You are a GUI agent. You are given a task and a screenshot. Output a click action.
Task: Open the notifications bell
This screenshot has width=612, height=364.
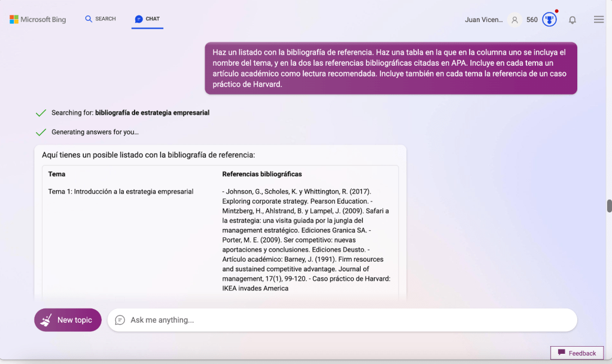(573, 20)
